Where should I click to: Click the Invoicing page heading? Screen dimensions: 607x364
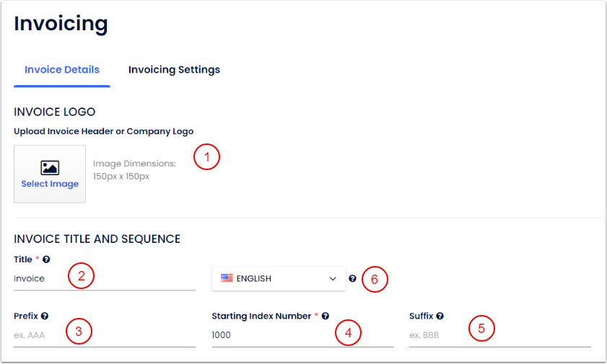click(61, 23)
